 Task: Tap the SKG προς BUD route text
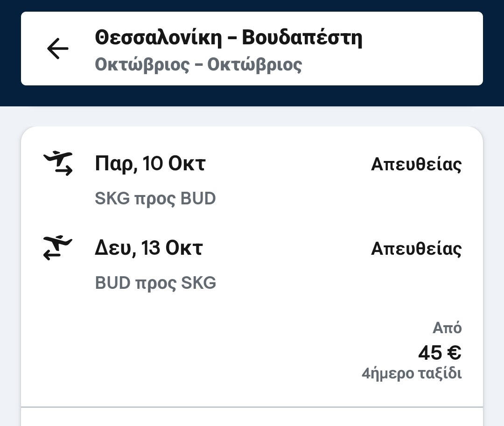(155, 199)
